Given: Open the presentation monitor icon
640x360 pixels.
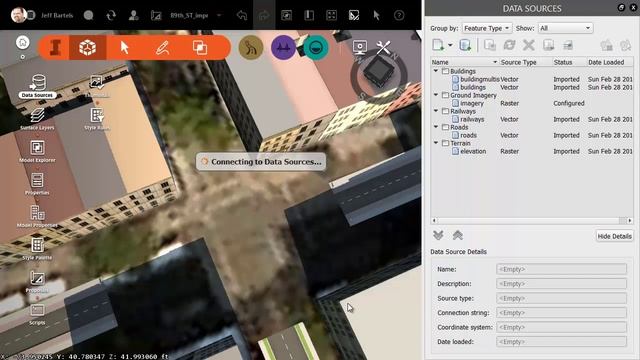Looking at the screenshot, I should coord(360,47).
